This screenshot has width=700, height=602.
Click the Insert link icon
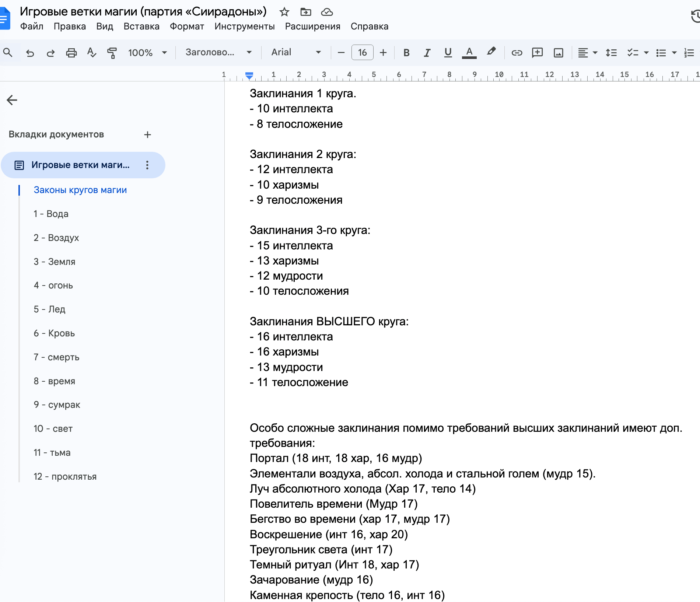click(517, 53)
